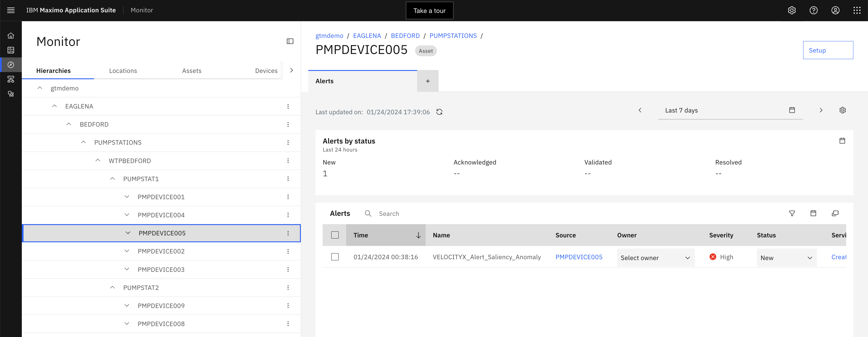
Task: Open the Last 7 days date range picker
Action: (730, 111)
